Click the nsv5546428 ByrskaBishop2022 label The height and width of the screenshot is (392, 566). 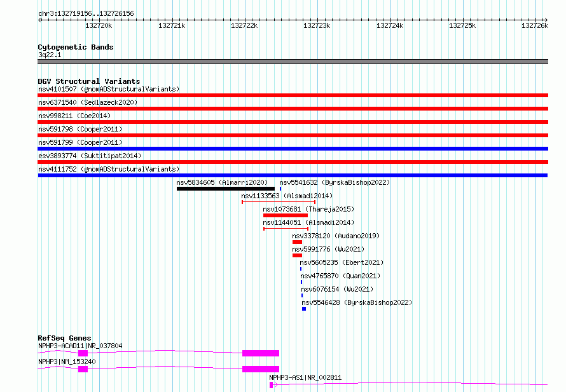[x=357, y=302]
